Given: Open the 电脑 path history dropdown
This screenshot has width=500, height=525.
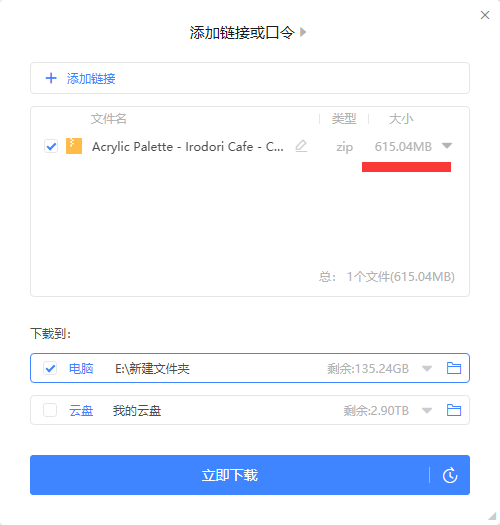Looking at the screenshot, I should [x=427, y=369].
